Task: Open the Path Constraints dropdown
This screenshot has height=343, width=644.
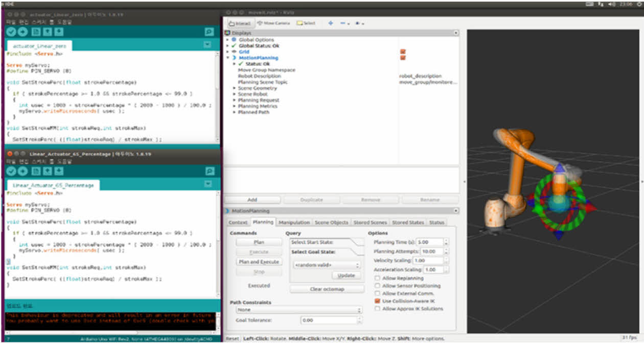Action: [x=298, y=310]
